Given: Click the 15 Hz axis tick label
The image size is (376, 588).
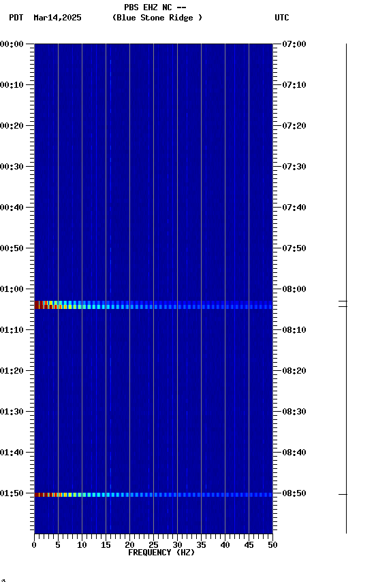Looking at the screenshot, I should (106, 545).
